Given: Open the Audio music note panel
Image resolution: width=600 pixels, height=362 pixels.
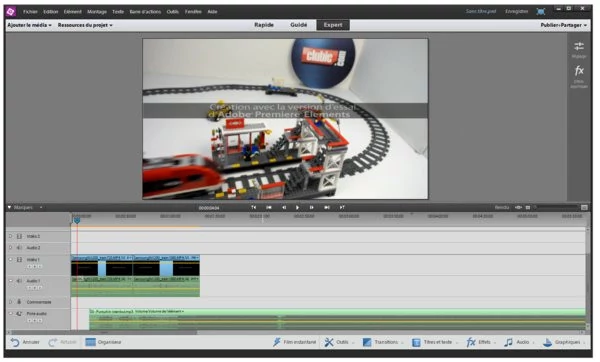Looking at the screenshot, I should [x=517, y=342].
